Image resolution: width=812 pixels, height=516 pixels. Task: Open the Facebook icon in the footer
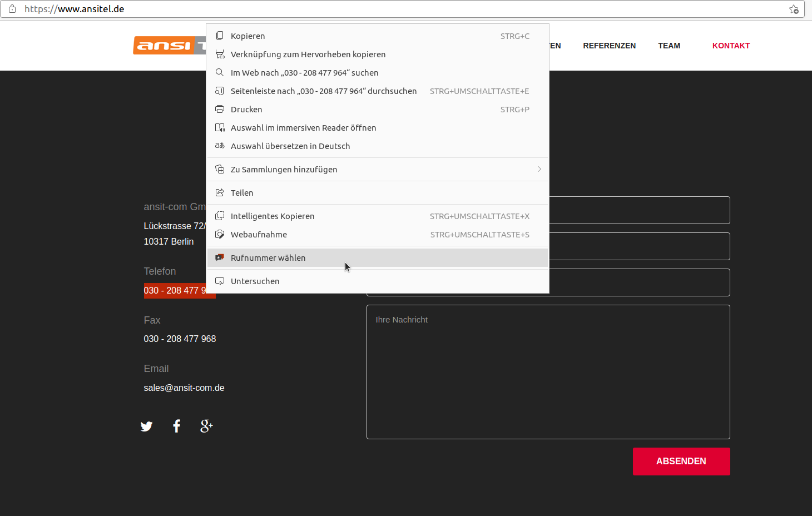point(176,426)
